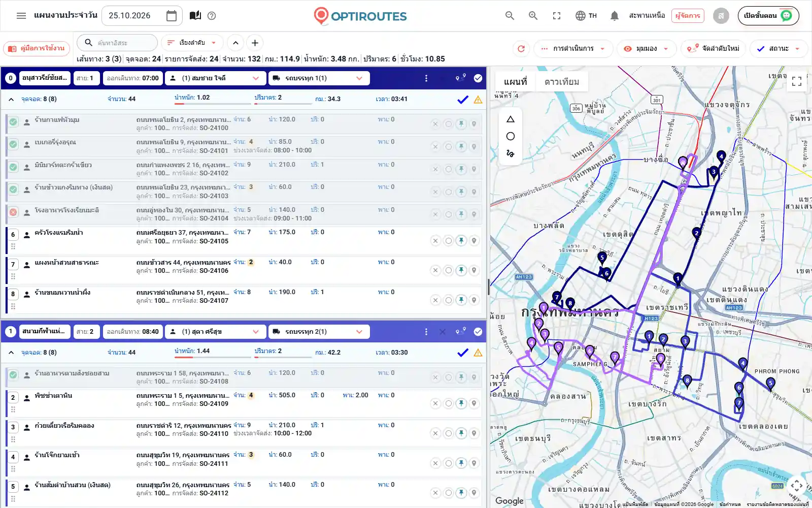The height and width of the screenshot is (508, 812).
Task: Open the notifications bell
Action: (x=615, y=16)
